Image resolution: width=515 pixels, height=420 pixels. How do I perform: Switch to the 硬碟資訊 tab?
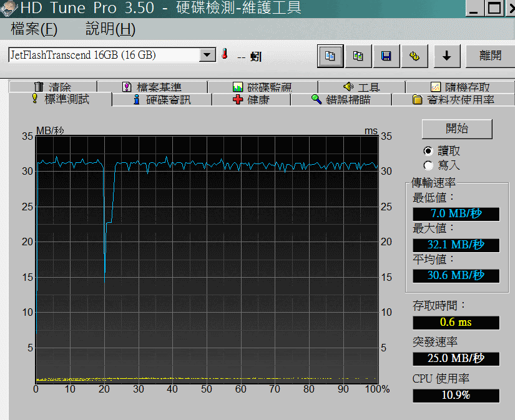[162, 99]
